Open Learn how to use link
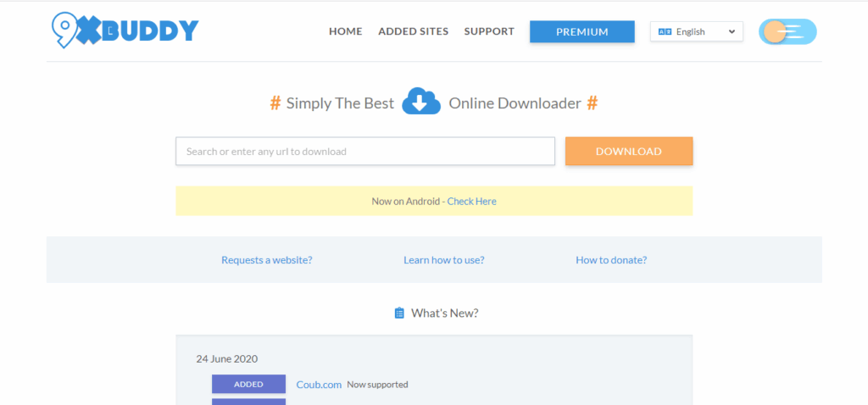Image resolution: width=868 pixels, height=405 pixels. click(444, 260)
